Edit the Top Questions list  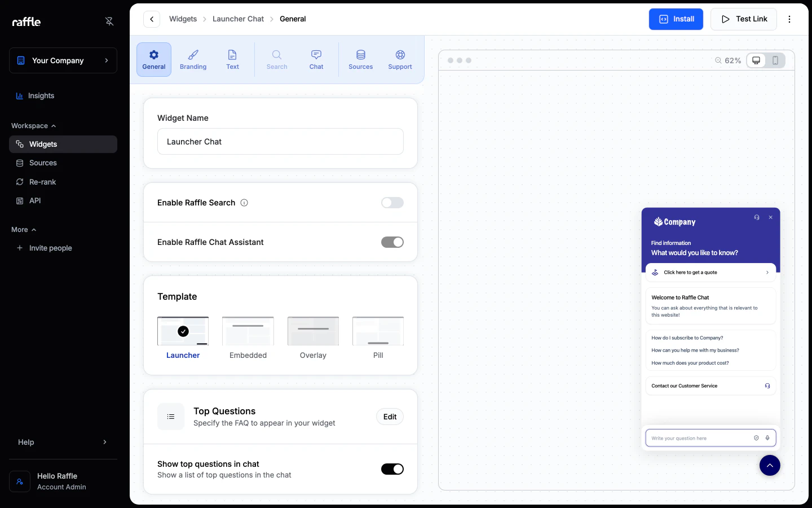(x=390, y=417)
